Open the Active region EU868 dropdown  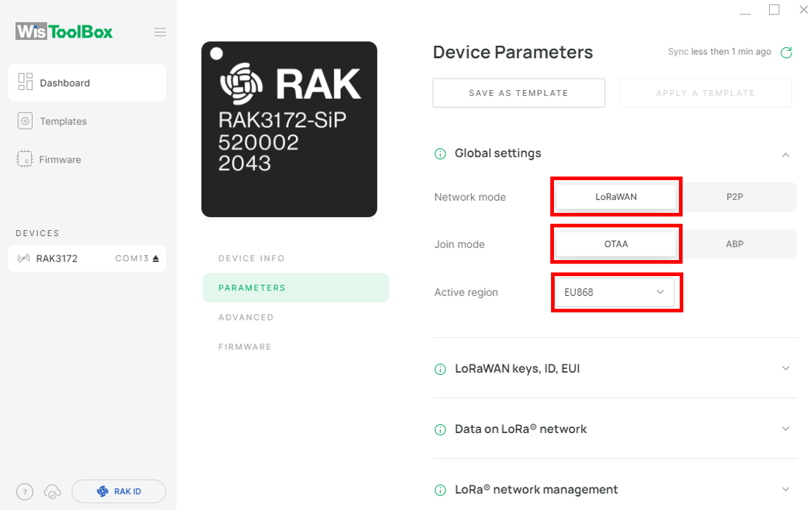click(x=614, y=292)
